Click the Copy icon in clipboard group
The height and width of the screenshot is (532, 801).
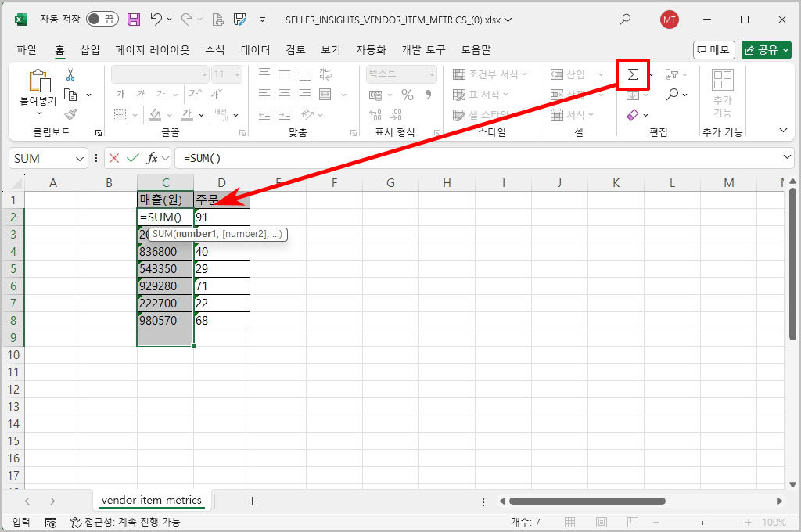click(70, 95)
